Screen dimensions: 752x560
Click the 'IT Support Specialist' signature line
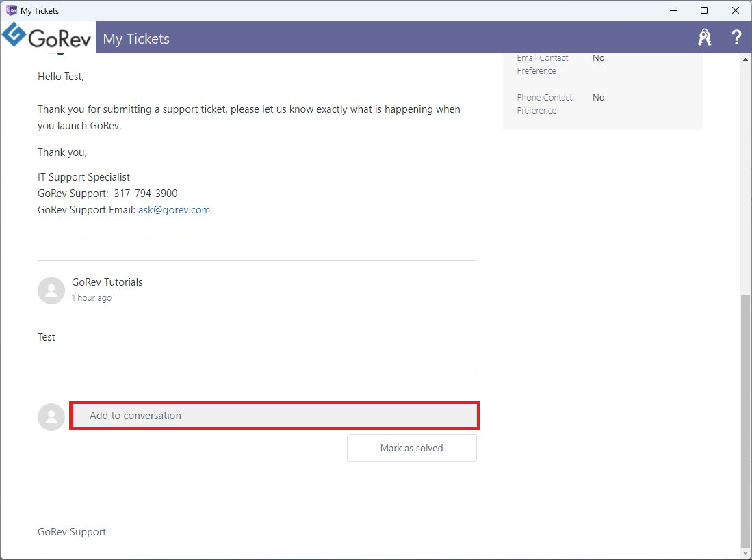click(84, 177)
